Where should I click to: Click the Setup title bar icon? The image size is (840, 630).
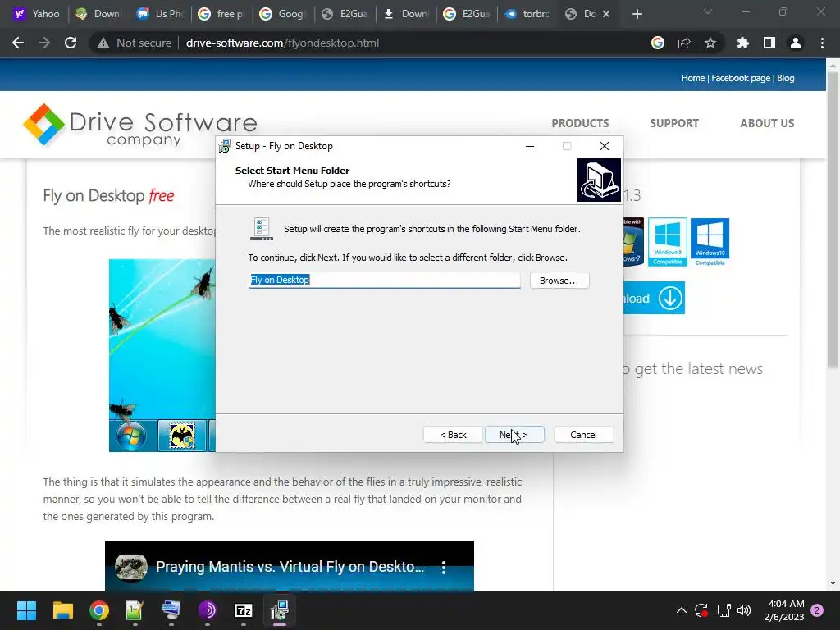pos(225,146)
